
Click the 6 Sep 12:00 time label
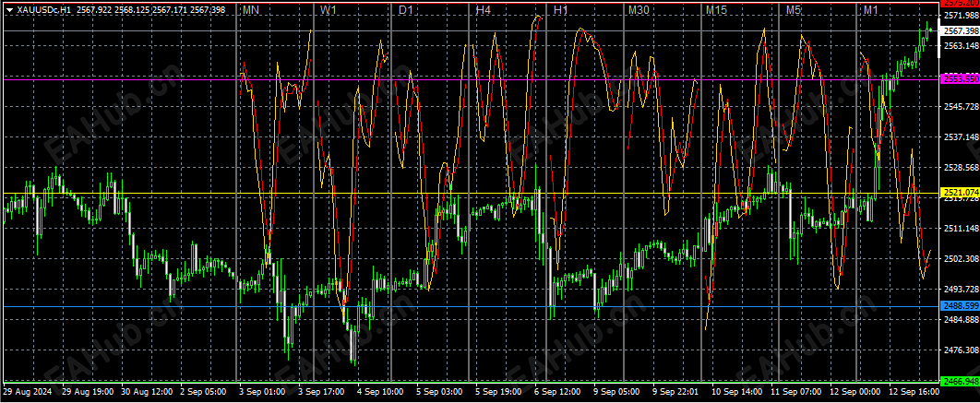coord(556,392)
